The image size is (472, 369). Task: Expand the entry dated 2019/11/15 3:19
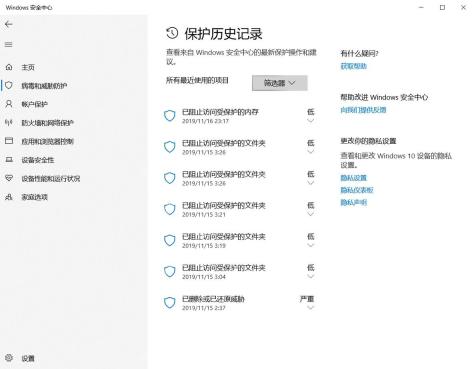pos(311,245)
